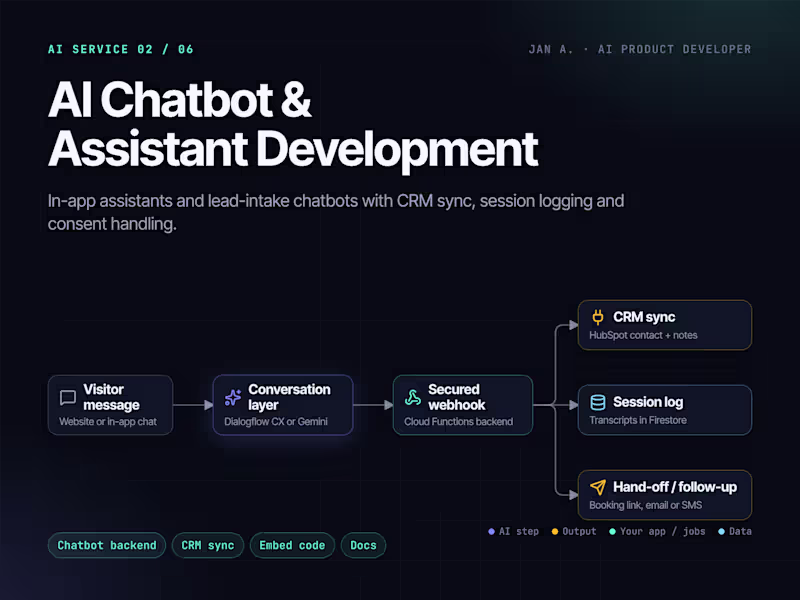This screenshot has height=600, width=800.
Task: Select the Embed code tag
Action: 292,545
